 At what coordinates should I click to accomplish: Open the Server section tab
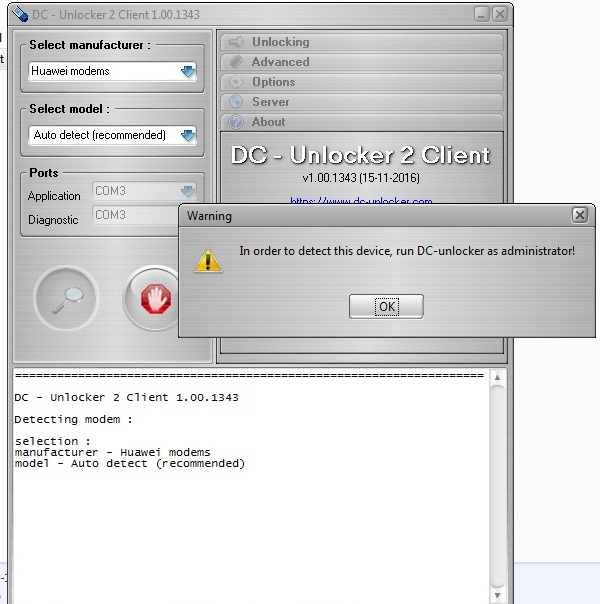362,102
